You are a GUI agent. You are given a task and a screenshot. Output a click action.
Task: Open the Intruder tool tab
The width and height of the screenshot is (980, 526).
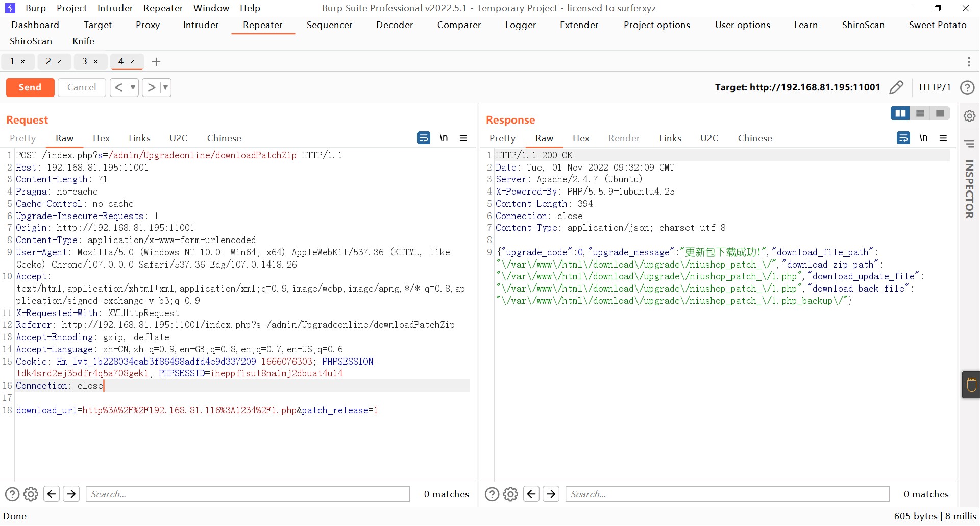tap(201, 25)
